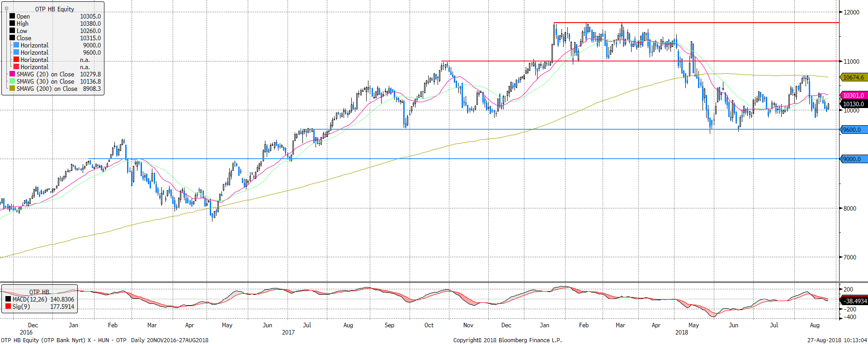Viewport: 868px width, 344px height.
Task: Click the light green SMAVG (30) swatch
Action: (12, 81)
